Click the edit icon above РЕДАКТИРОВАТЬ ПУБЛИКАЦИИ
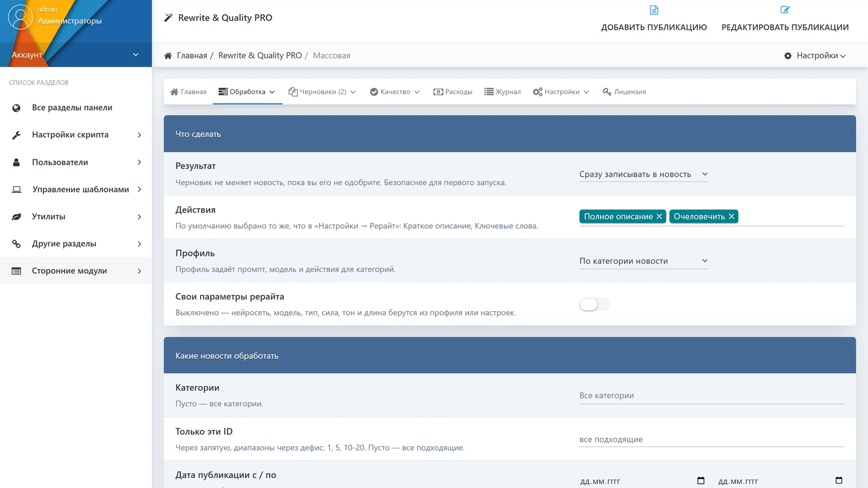868x488 pixels. point(785,10)
